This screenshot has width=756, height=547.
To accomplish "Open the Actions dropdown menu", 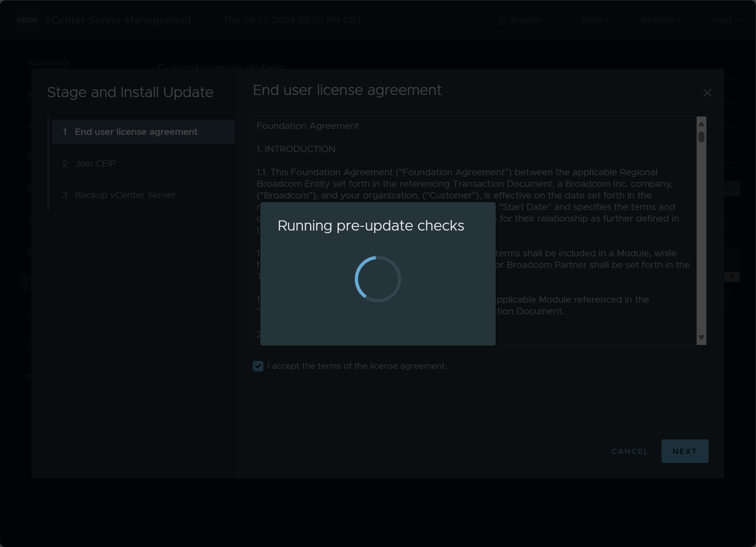I will click(660, 20).
